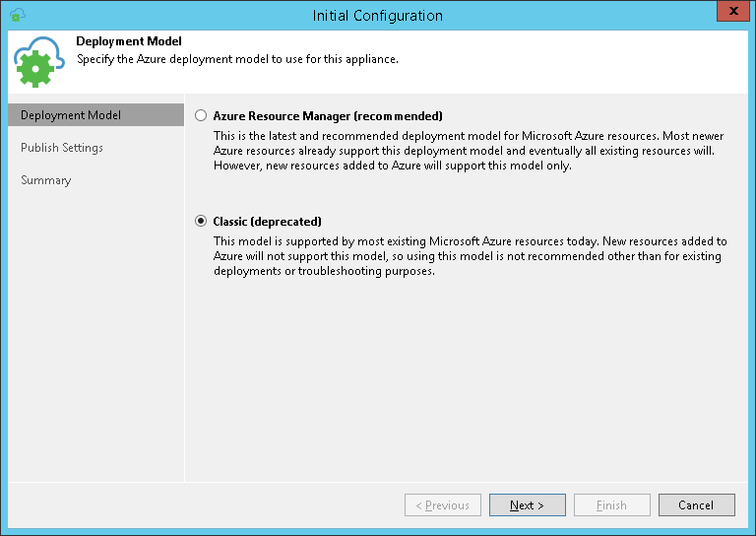Image resolution: width=756 pixels, height=536 pixels.
Task: Close the Initial Configuration window
Action: (x=729, y=12)
